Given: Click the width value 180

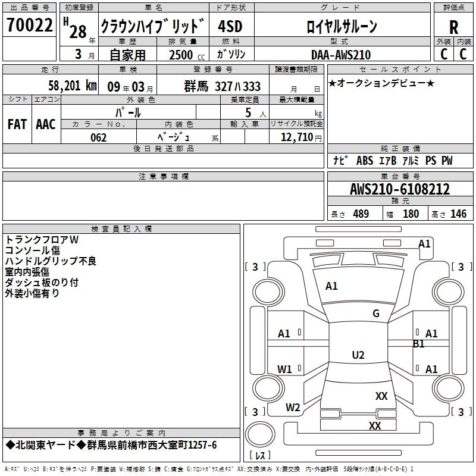Looking at the screenshot, I should pyautogui.click(x=411, y=214).
